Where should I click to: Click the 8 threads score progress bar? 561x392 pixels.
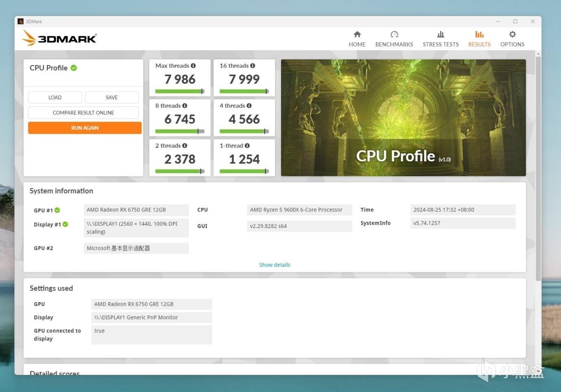pos(180,131)
